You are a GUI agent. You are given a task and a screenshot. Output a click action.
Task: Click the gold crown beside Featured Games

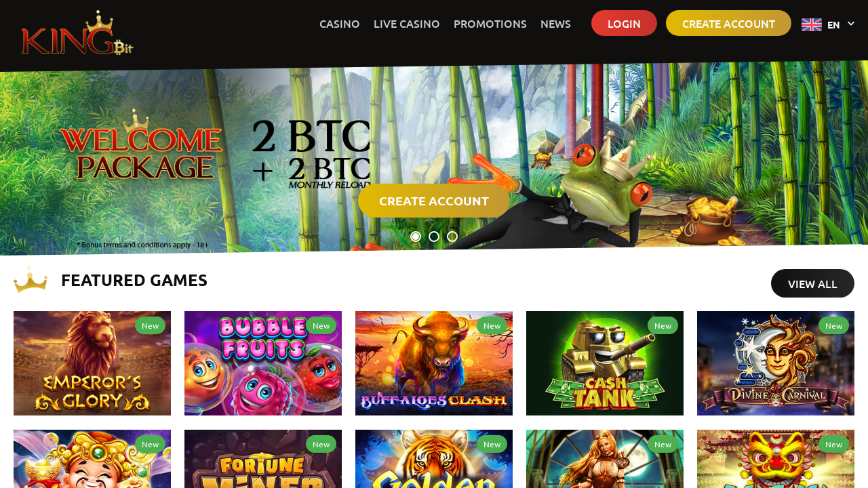tap(31, 279)
